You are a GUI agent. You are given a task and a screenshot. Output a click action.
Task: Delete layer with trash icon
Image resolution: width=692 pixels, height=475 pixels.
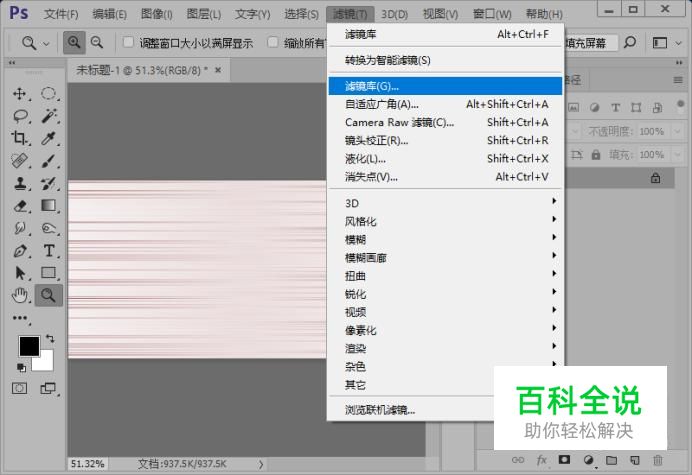coord(658,460)
